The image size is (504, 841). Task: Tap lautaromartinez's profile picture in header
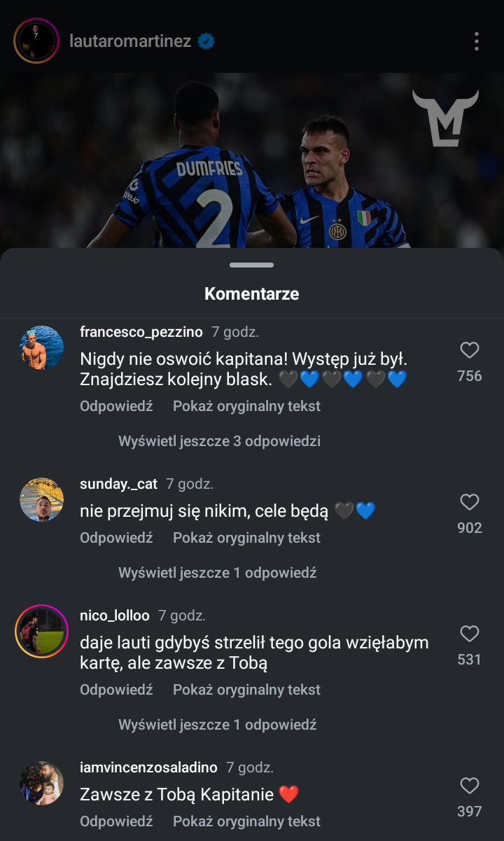coord(36,41)
